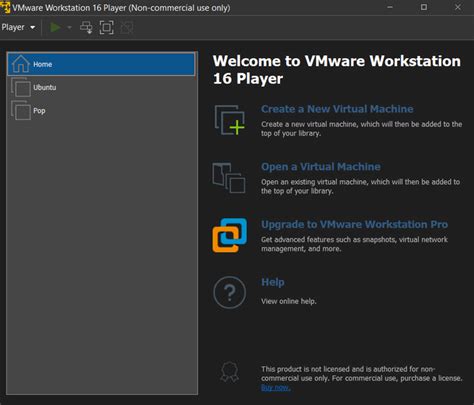Image resolution: width=474 pixels, height=405 pixels.
Task: Click the Help question mark icon
Action: pos(230,292)
